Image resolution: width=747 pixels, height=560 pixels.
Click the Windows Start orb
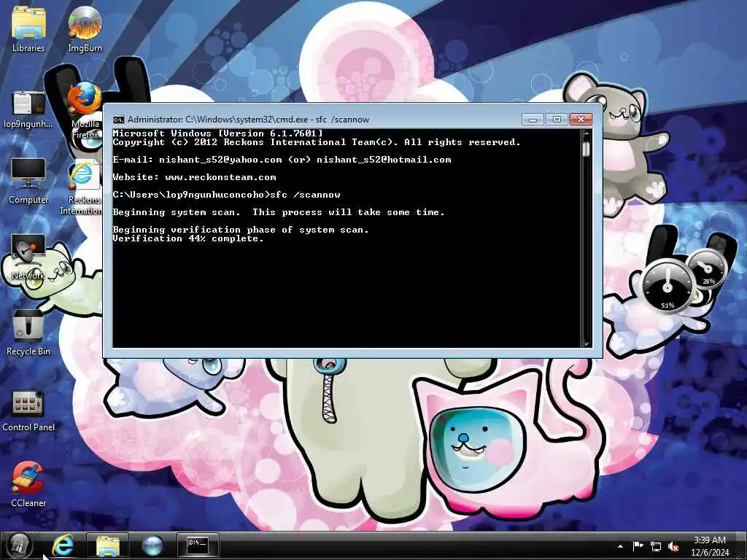(19, 545)
